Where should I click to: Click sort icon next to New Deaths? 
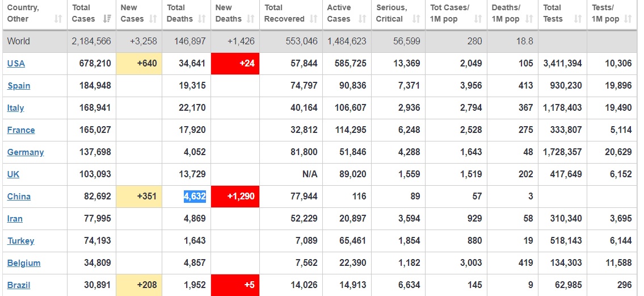pos(250,19)
